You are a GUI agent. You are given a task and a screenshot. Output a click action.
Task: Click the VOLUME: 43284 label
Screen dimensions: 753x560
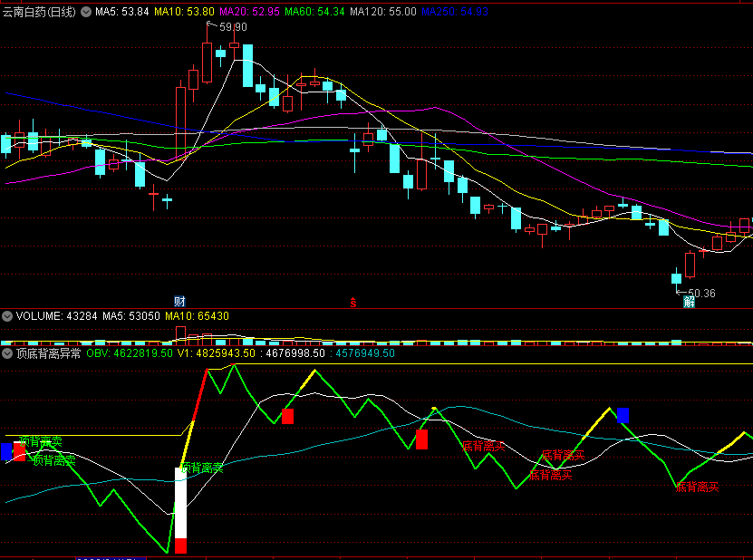pyautogui.click(x=57, y=316)
